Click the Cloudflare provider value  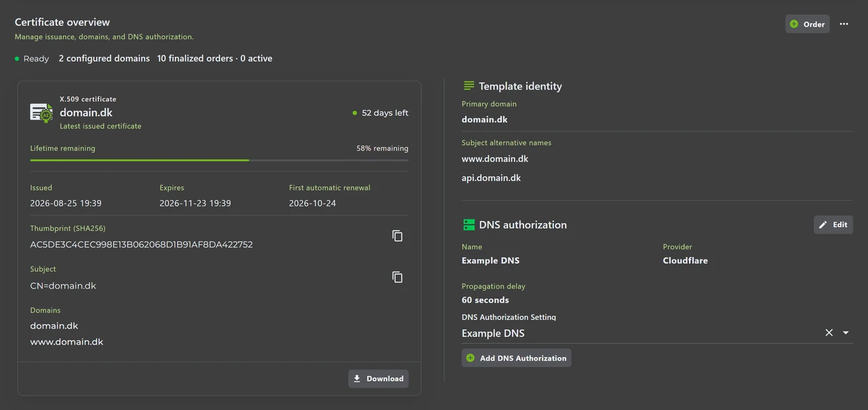[686, 261]
